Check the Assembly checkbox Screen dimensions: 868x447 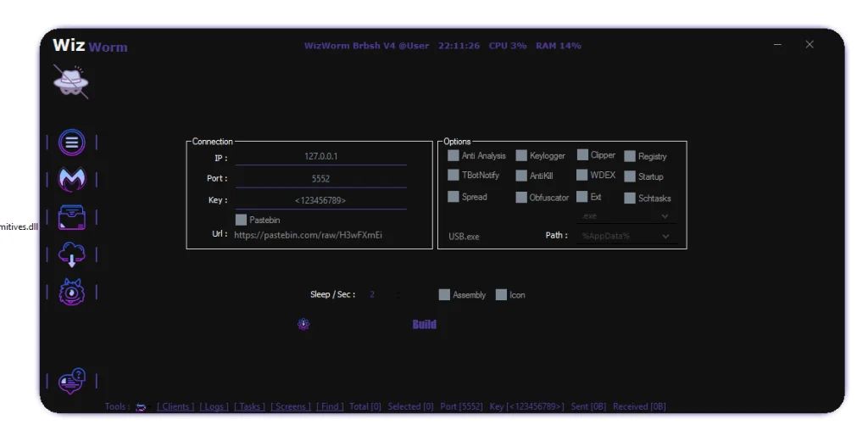coord(444,295)
